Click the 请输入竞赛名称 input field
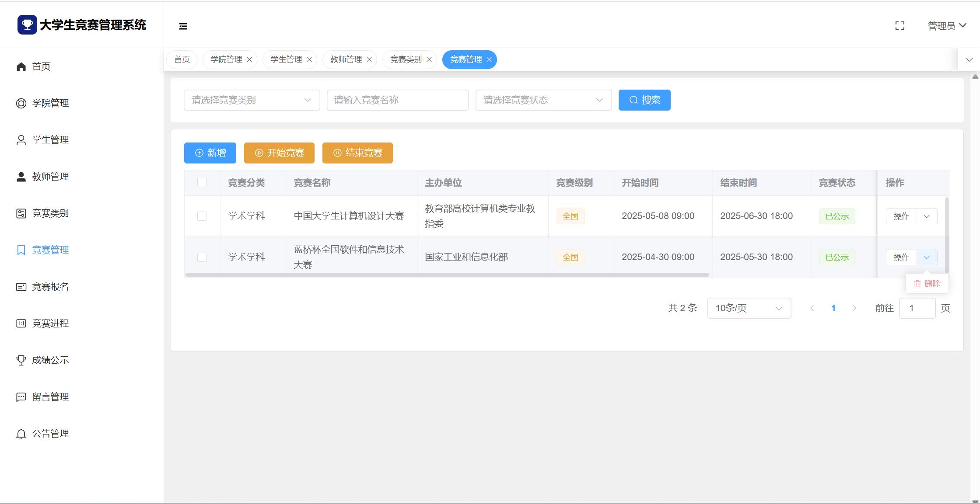Image resolution: width=980 pixels, height=504 pixels. click(397, 100)
